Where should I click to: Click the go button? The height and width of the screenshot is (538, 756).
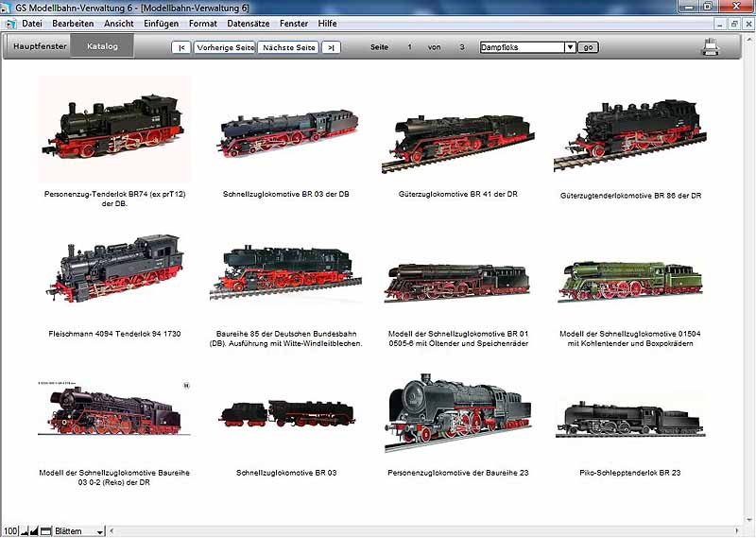(588, 47)
